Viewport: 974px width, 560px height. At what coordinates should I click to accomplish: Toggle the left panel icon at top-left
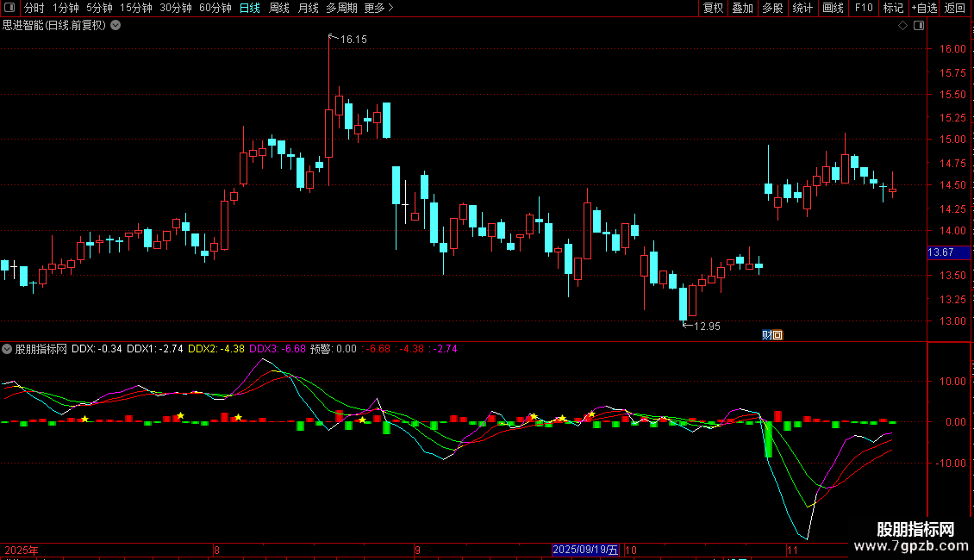point(9,8)
